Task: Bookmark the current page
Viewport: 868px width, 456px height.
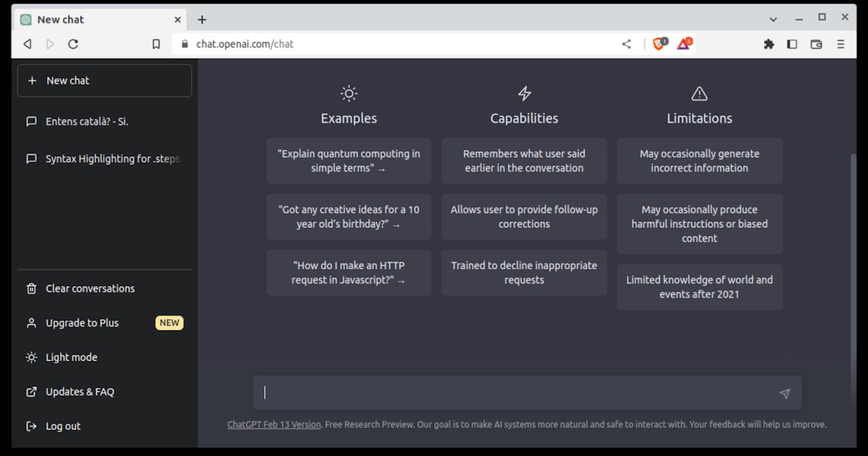Action: (x=156, y=43)
